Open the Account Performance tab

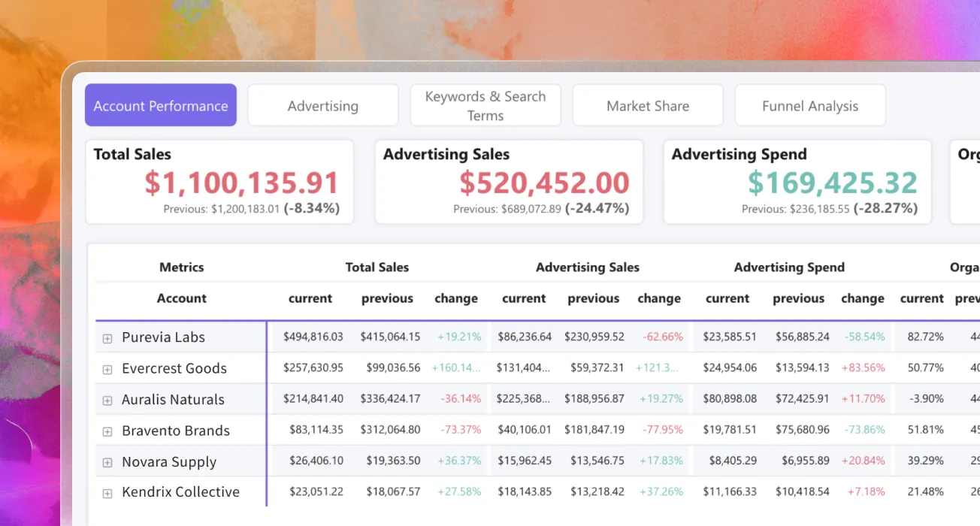(x=161, y=105)
